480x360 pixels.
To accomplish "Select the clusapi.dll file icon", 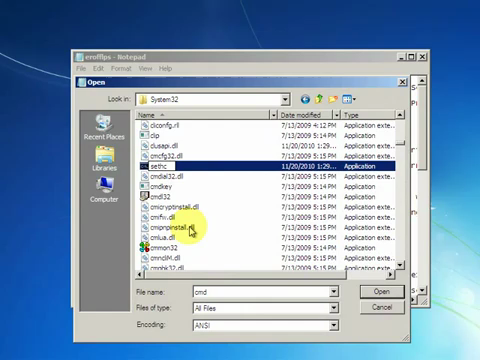I will (x=144, y=146).
